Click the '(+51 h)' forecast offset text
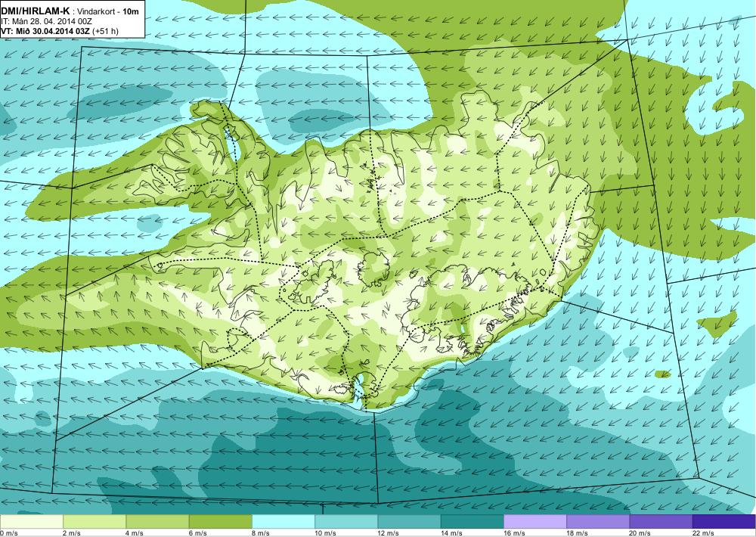 pyautogui.click(x=105, y=31)
